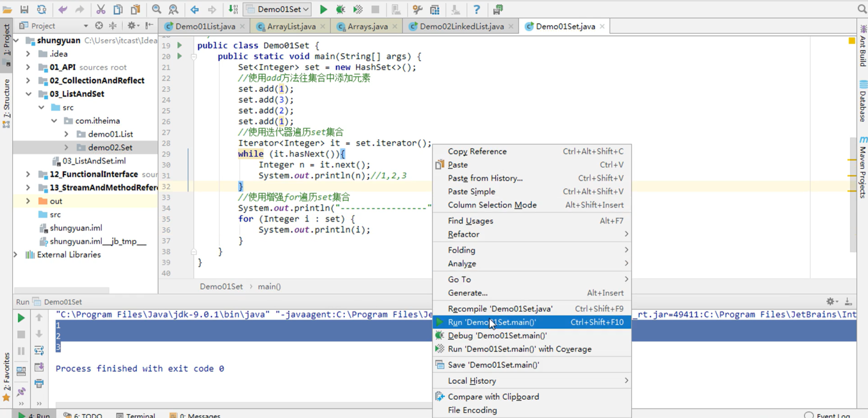Click the Cut scissors icon
This screenshot has height=418, width=868.
[x=101, y=9]
